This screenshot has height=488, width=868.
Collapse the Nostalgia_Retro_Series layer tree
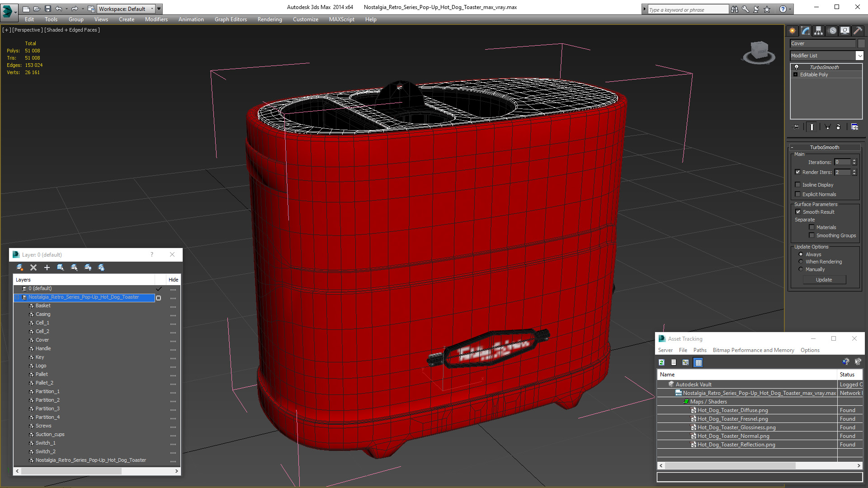click(x=17, y=297)
